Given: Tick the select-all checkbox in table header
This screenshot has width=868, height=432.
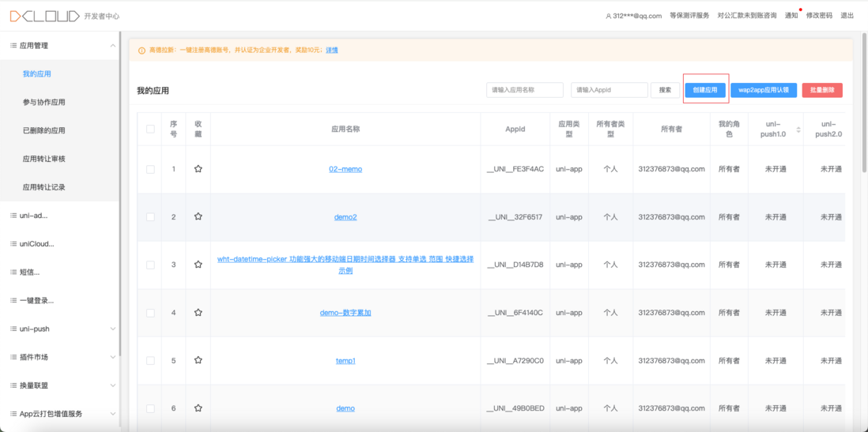Looking at the screenshot, I should [150, 129].
